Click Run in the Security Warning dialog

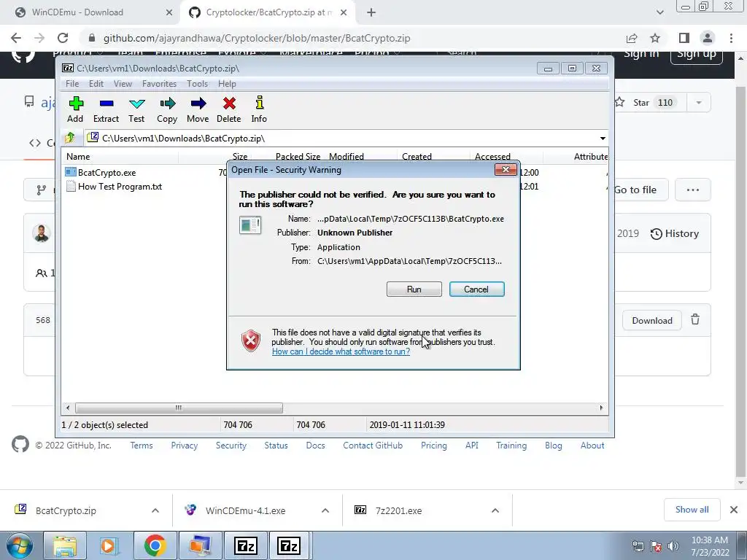click(x=414, y=289)
